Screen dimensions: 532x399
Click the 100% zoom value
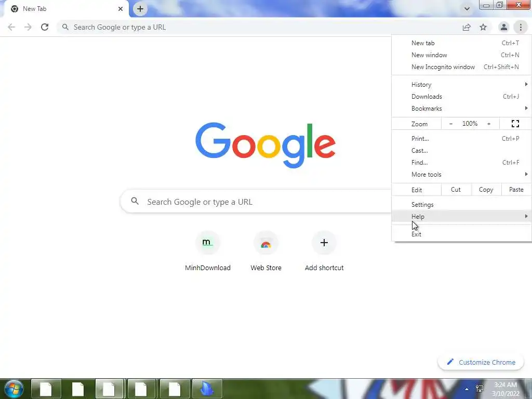click(470, 124)
